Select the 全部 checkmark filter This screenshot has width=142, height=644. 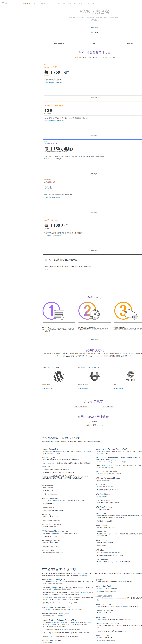point(111,57)
